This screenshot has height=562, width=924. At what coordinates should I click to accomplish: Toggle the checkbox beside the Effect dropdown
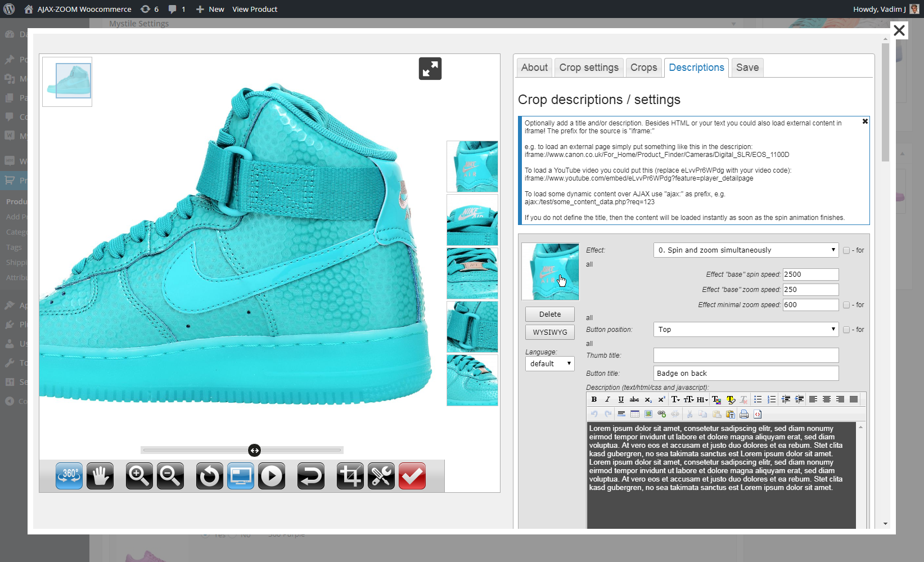[846, 250]
